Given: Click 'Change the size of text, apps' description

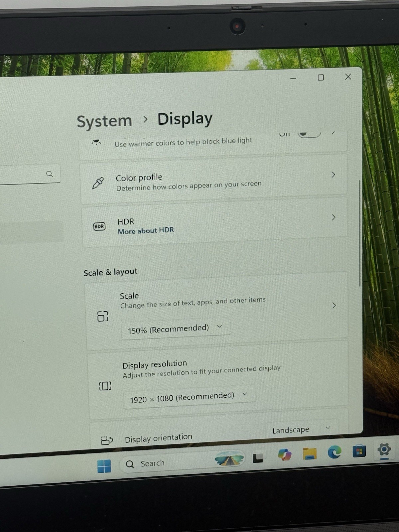Looking at the screenshot, I should coord(193,302).
